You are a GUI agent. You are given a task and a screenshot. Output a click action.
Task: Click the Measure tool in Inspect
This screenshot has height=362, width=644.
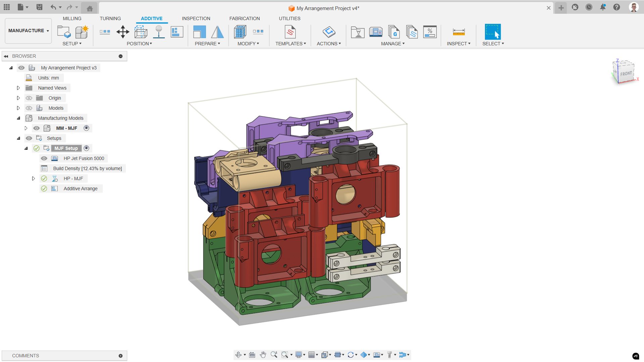click(x=458, y=32)
